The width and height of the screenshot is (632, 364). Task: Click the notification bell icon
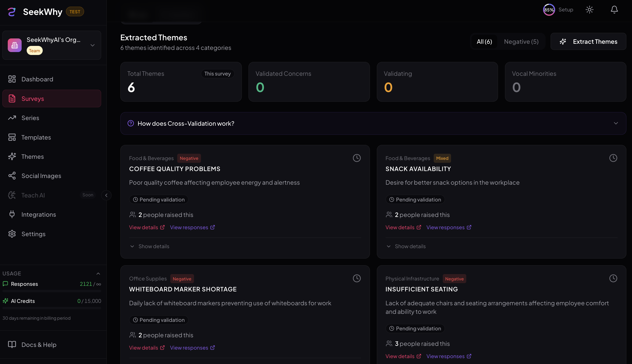[614, 10]
